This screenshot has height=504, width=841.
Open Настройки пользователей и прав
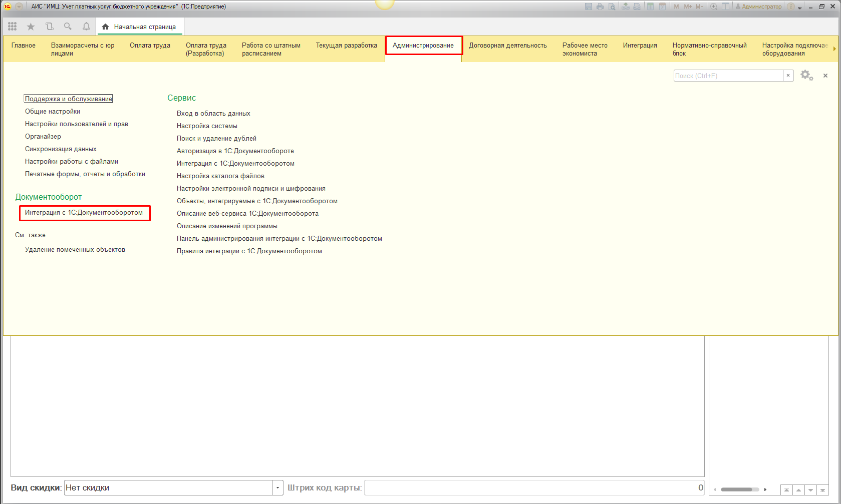click(x=77, y=124)
